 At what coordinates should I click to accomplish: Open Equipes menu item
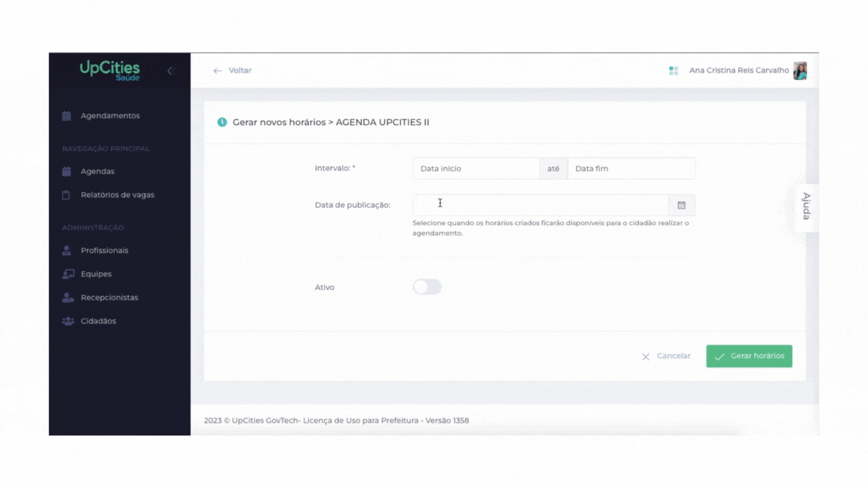(96, 274)
